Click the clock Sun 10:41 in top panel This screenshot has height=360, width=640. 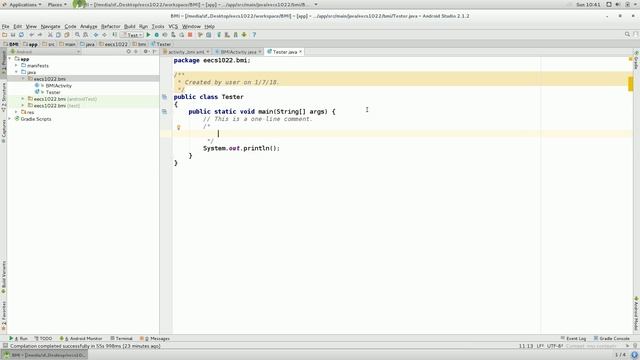tap(588, 4)
